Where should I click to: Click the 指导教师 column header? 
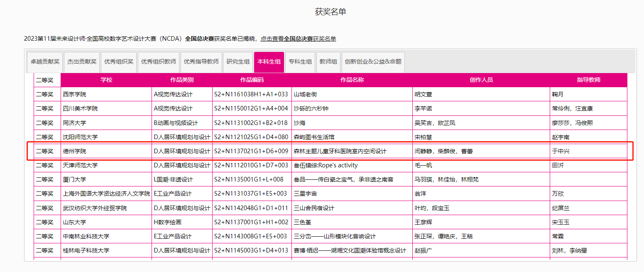coord(588,80)
